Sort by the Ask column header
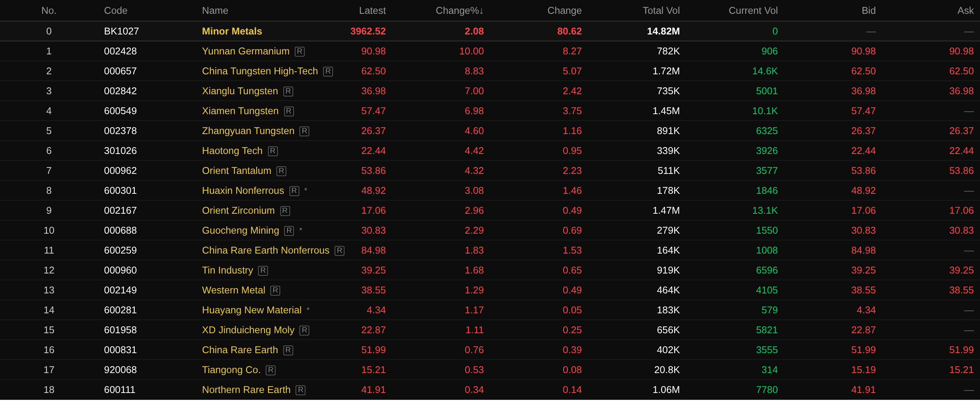The image size is (980, 406). click(x=965, y=10)
